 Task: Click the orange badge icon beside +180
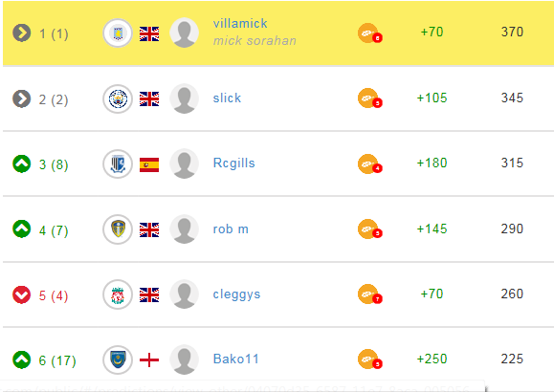click(x=369, y=164)
